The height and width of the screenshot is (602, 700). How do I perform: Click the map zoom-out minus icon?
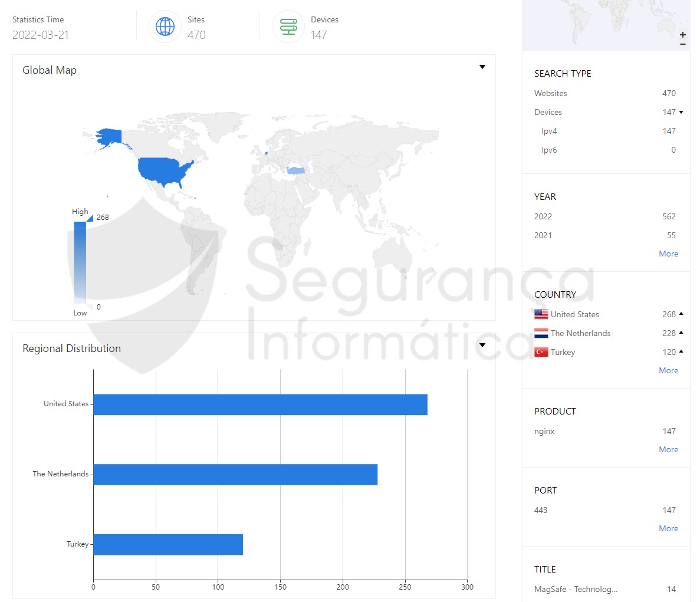pos(683,44)
